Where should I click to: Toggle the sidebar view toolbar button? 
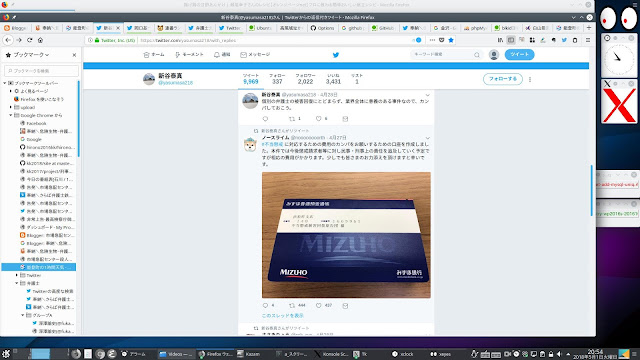coord(511,40)
